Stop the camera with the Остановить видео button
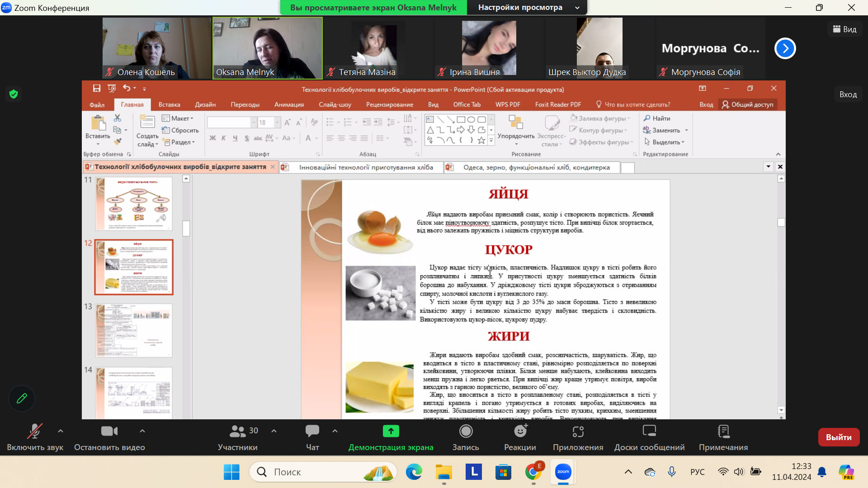868x488 pixels. click(x=109, y=432)
